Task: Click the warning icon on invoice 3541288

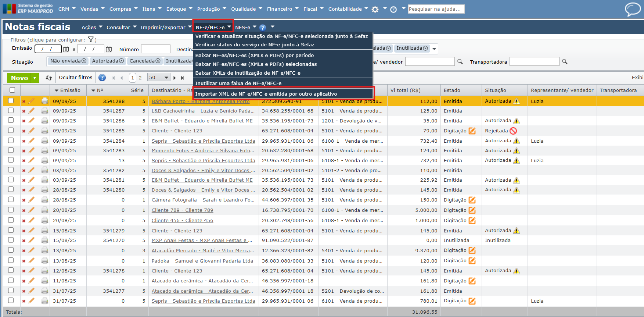Action: pos(517,101)
